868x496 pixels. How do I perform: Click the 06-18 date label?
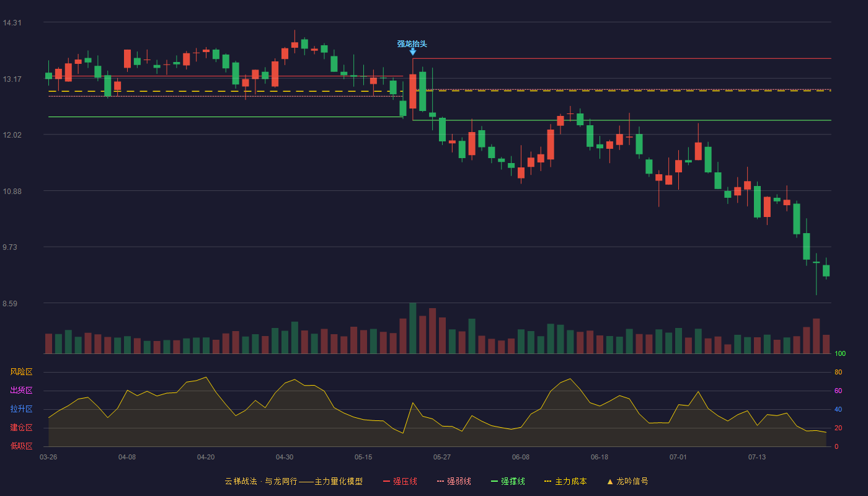click(x=600, y=457)
